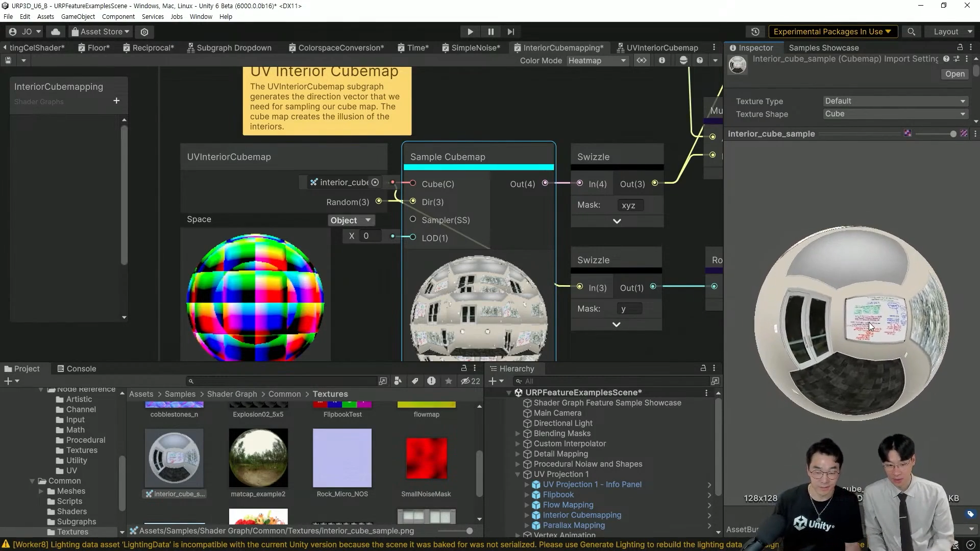Toggle hidden packages visibility showing 22

pos(470,381)
